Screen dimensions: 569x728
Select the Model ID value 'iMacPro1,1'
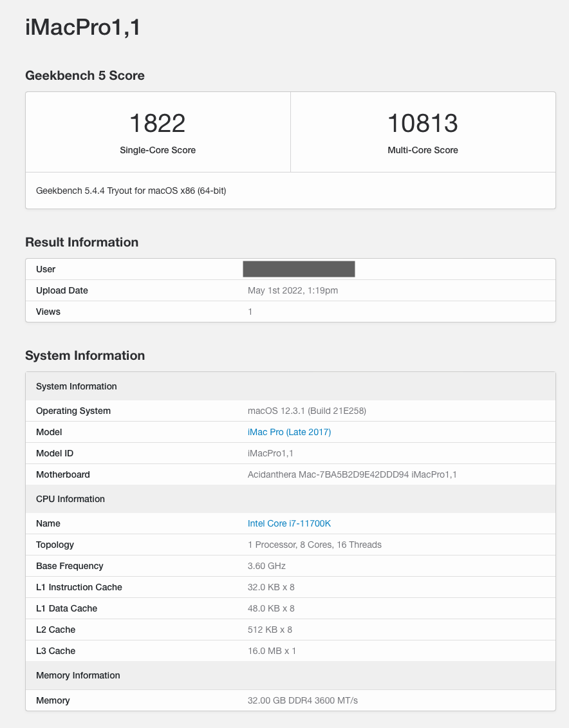(270, 454)
